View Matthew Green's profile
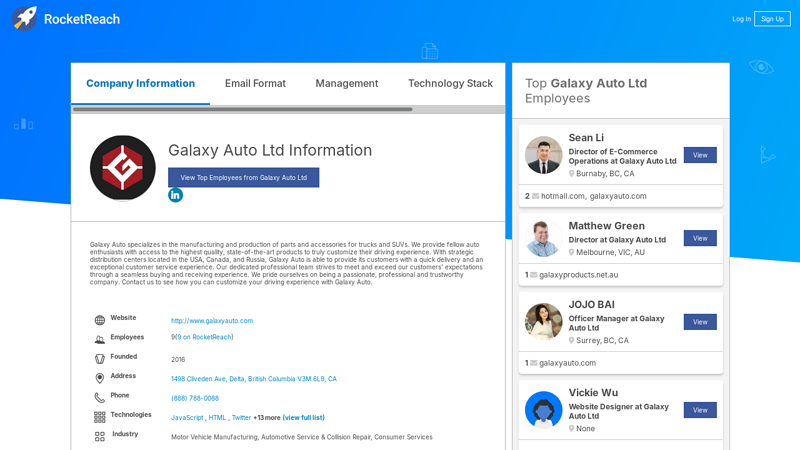This screenshot has width=800, height=450. [700, 238]
